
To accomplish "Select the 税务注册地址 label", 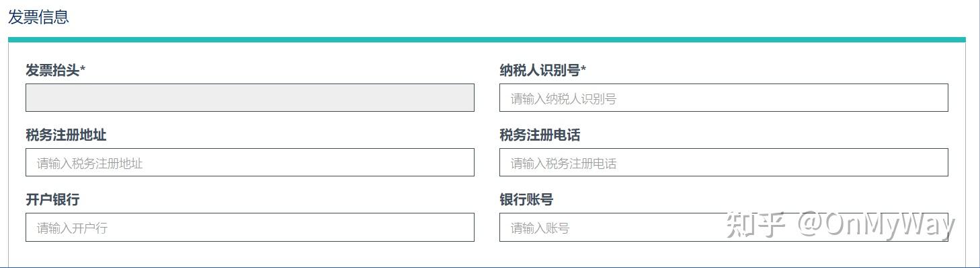I will tap(66, 135).
